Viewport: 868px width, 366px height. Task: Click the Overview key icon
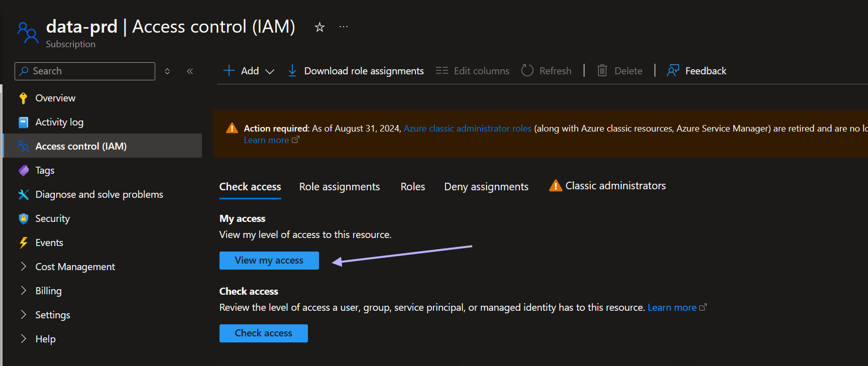click(x=23, y=98)
